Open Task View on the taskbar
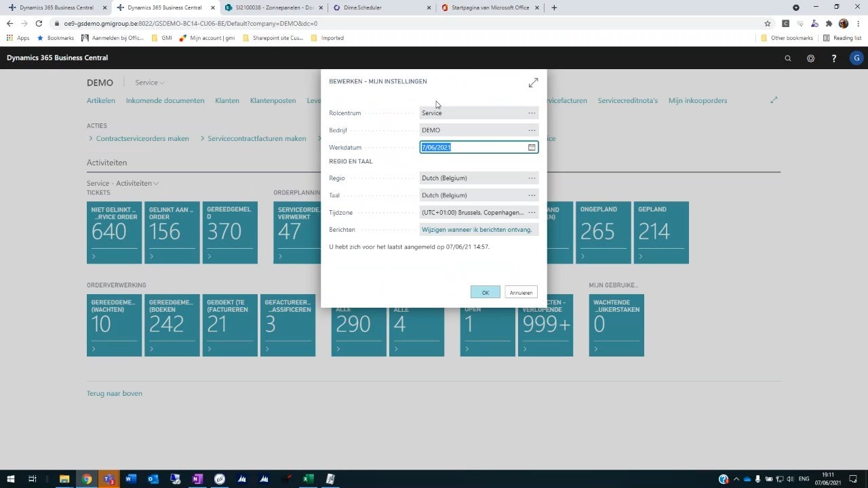This screenshot has height=488, width=868. click(32, 479)
